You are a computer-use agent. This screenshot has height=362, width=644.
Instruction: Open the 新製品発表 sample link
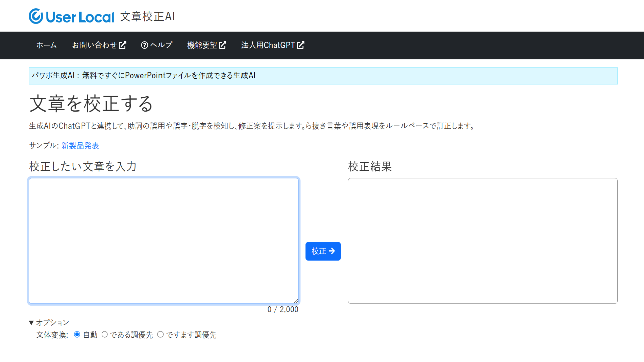[x=80, y=146]
